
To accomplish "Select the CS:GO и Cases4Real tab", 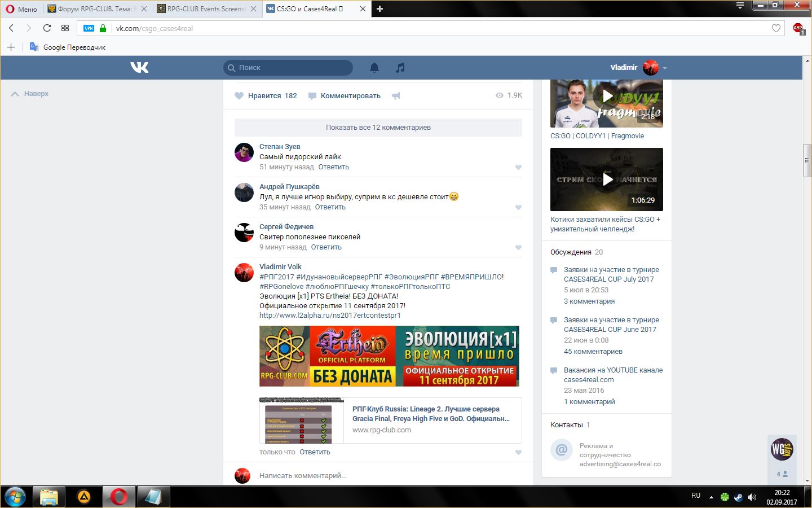I will coord(310,8).
